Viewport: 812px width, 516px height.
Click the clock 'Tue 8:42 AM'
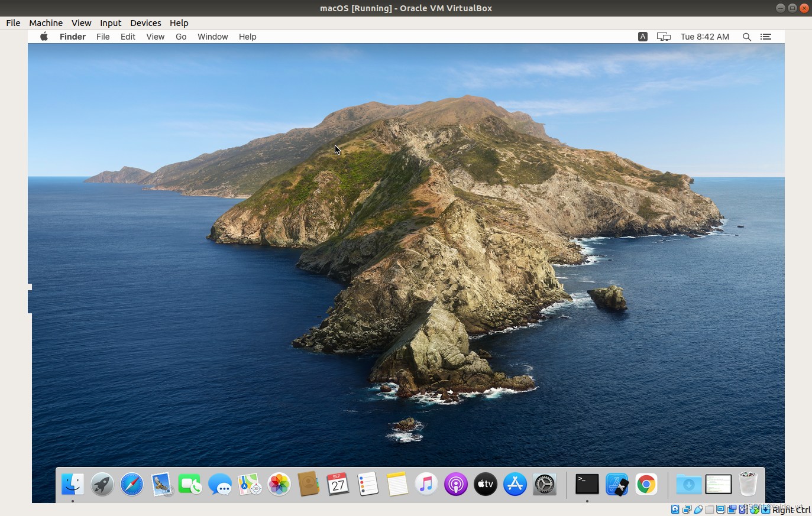705,37
